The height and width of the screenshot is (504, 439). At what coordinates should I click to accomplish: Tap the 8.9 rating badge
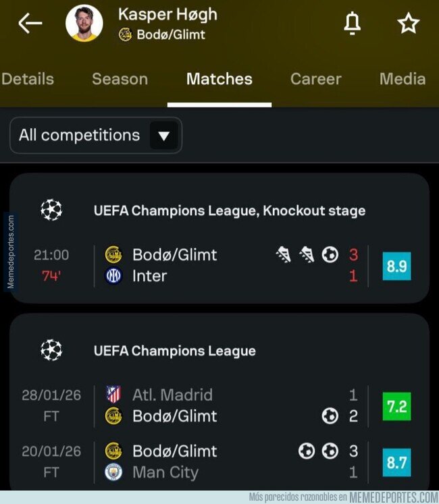[396, 266]
